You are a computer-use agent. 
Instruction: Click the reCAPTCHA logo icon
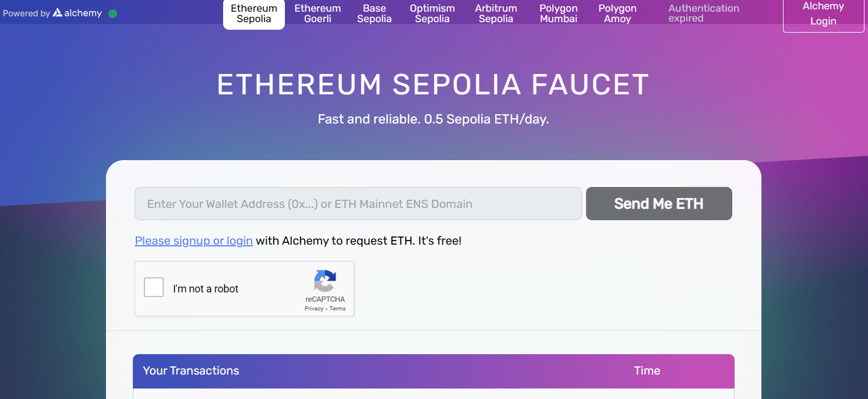324,281
